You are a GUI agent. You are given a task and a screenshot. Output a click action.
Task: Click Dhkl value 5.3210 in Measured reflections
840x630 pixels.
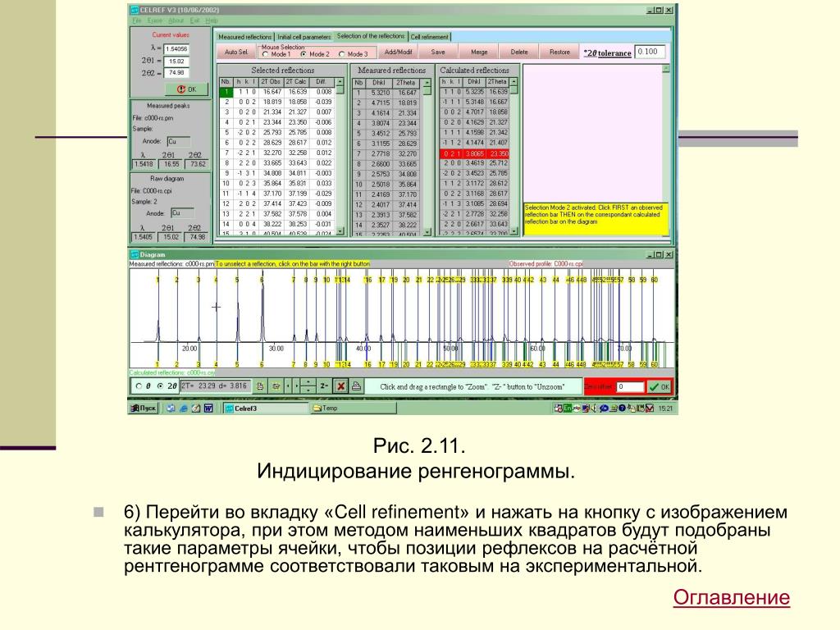pos(381,93)
